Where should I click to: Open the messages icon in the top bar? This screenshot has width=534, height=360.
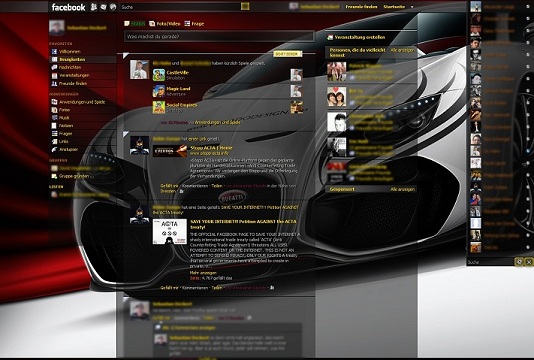104,7
